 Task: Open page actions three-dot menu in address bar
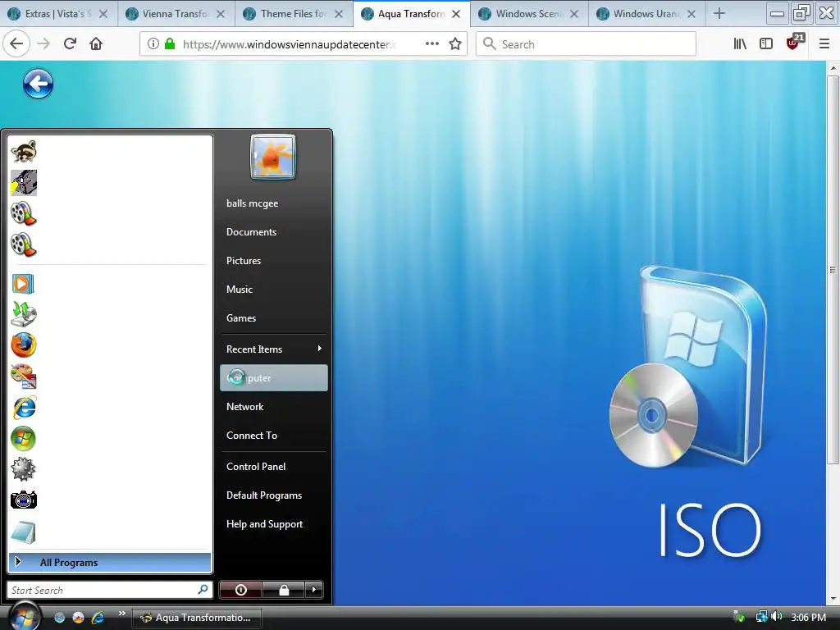click(x=431, y=44)
